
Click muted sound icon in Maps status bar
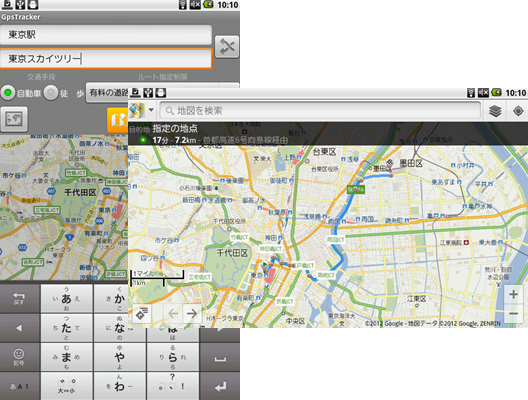(x=483, y=93)
